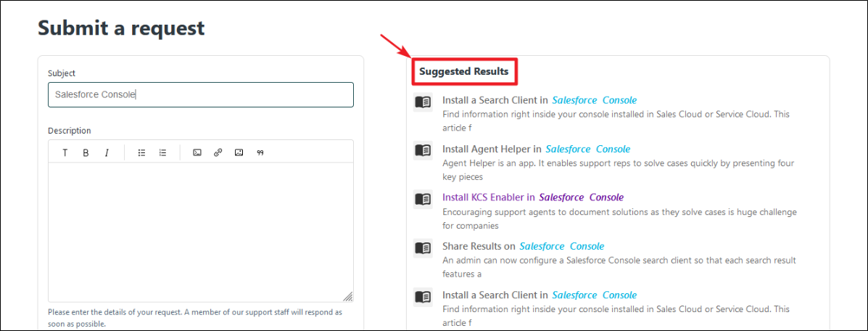Click the book icon beside Install KCS Enabler

pos(423,198)
